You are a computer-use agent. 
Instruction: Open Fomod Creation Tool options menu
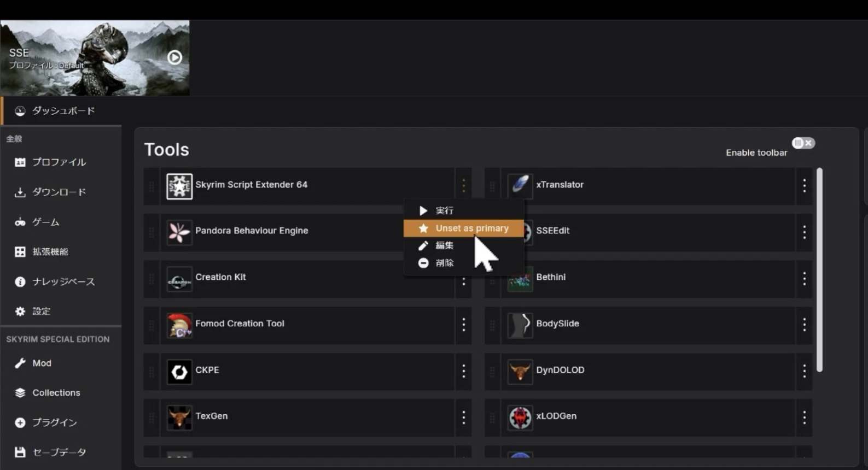464,325
